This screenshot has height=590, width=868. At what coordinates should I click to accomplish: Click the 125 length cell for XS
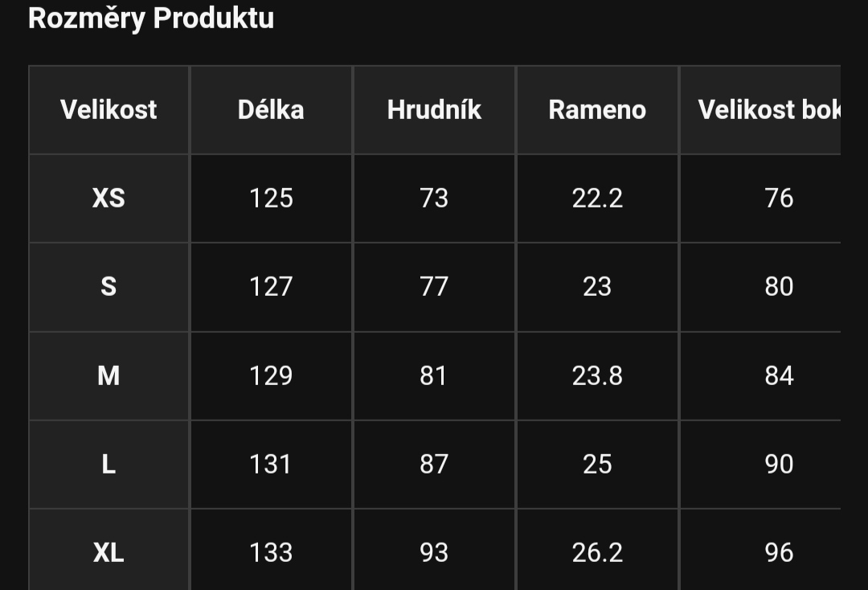pos(271,199)
